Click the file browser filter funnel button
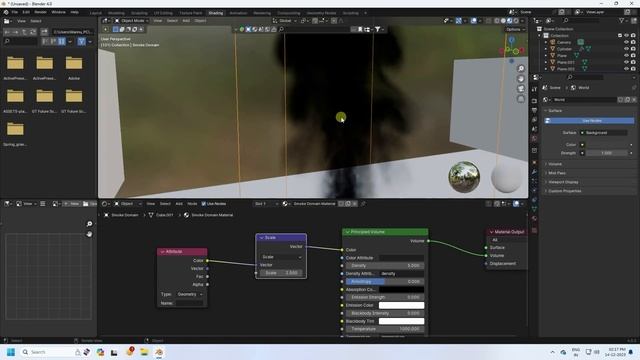 [x=82, y=41]
